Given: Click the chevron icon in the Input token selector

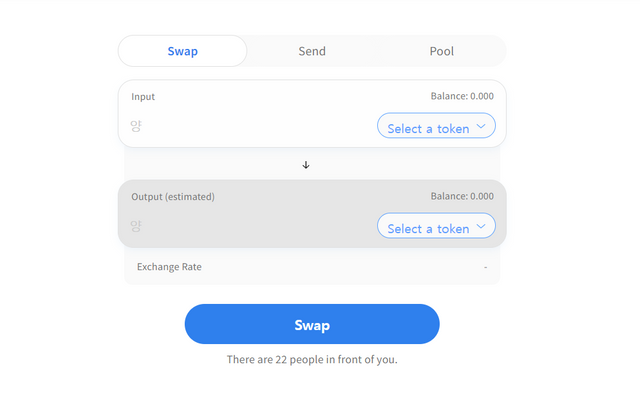Looking at the screenshot, I should tap(482, 127).
